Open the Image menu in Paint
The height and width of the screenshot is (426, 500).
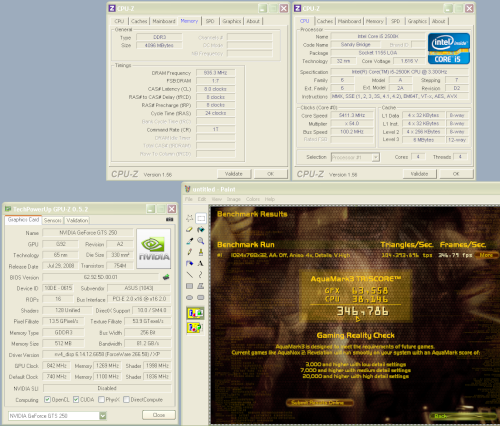coord(234,199)
